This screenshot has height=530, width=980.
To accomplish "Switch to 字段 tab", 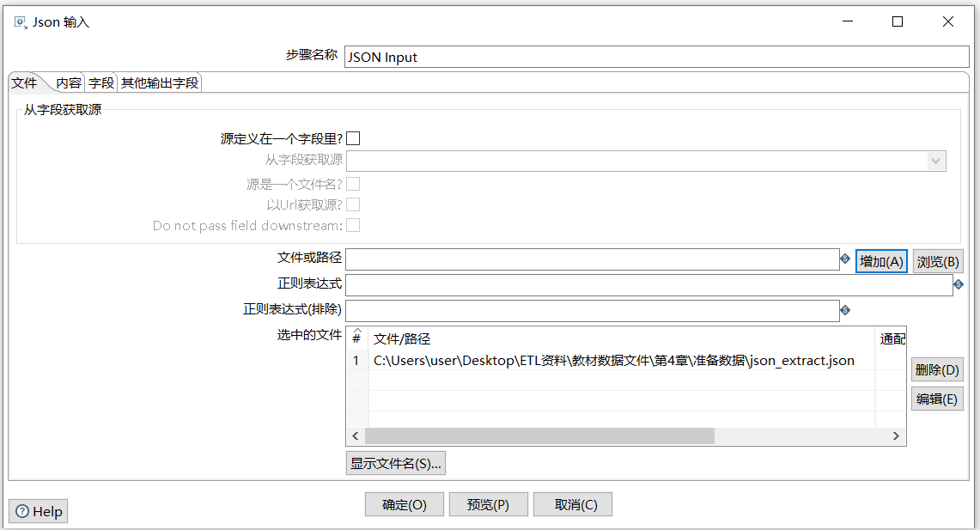I will [x=101, y=82].
